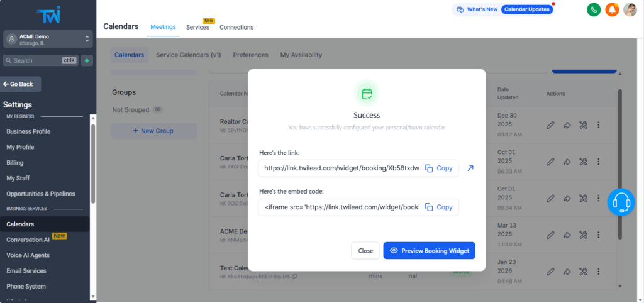Viewport: 644px width, 303px height.
Task: Open more options in 06:34 AM row
Action: point(599,198)
